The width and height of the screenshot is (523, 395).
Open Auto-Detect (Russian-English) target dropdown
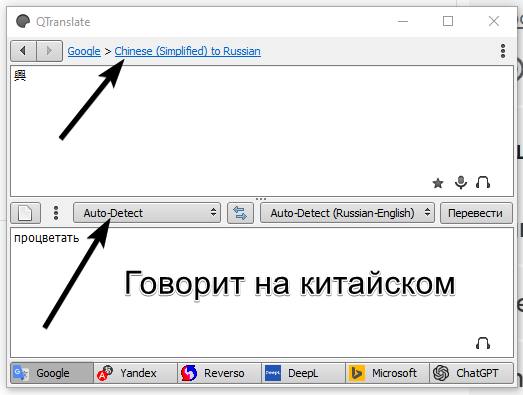click(x=347, y=213)
